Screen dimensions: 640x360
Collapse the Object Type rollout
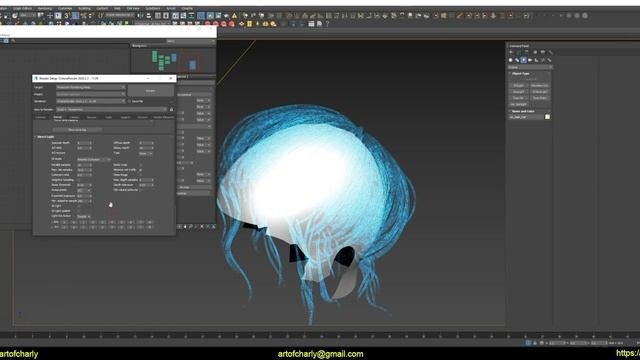pyautogui.click(x=520, y=73)
